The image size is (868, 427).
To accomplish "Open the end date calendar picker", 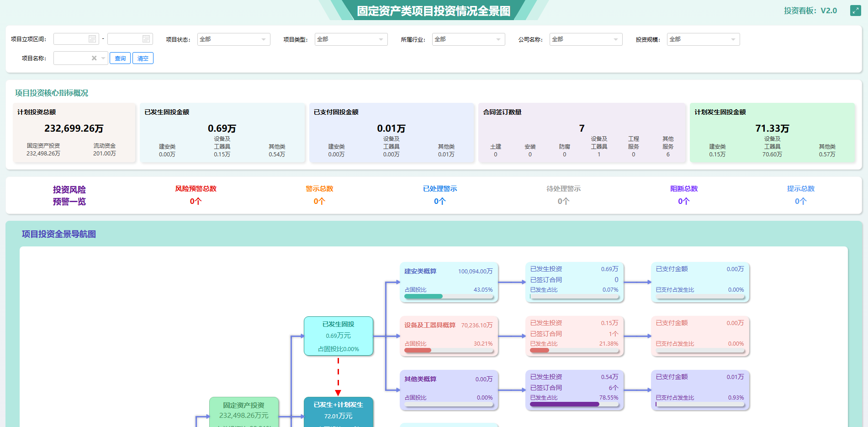I will point(146,39).
